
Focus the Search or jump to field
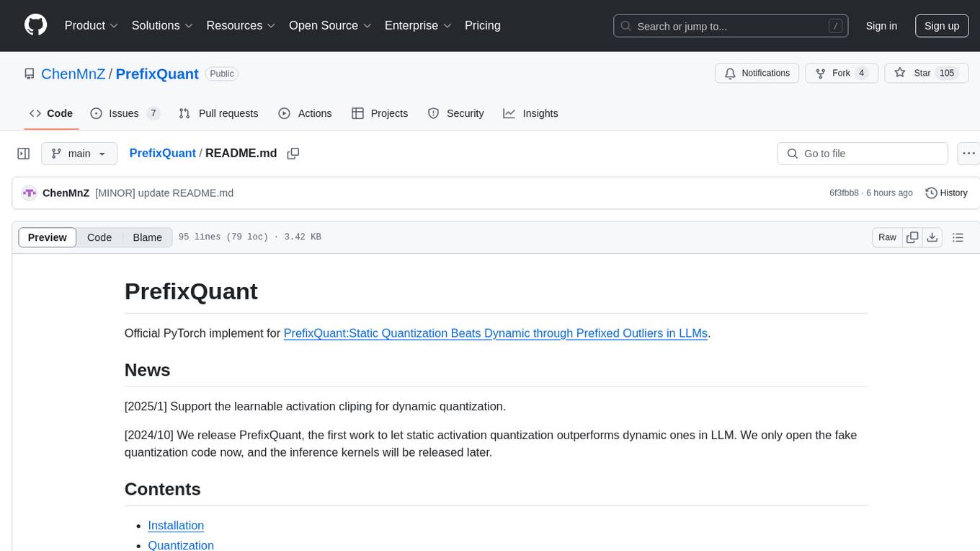tap(731, 26)
